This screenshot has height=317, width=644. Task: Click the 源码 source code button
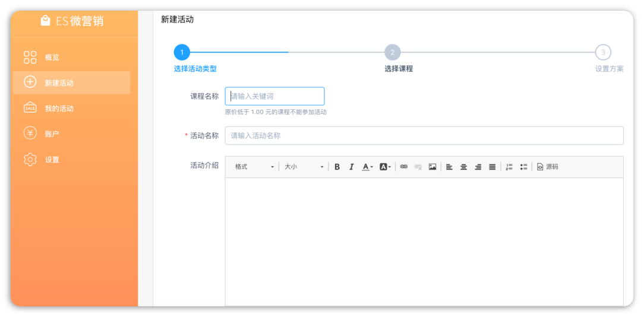[547, 167]
